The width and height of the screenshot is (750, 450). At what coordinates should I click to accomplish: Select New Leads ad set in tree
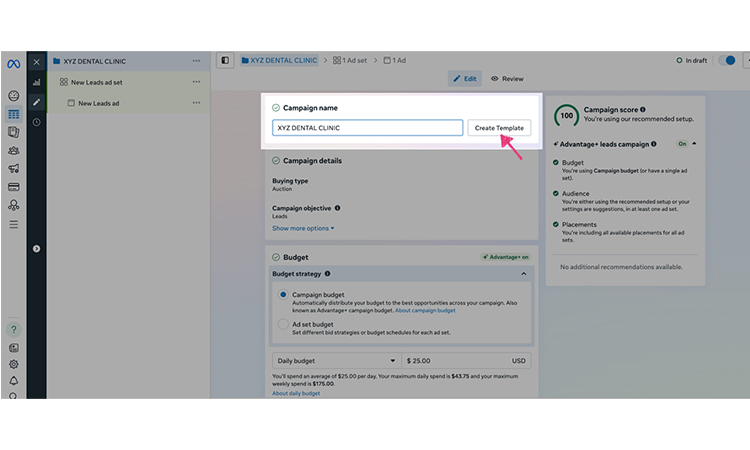(x=97, y=82)
